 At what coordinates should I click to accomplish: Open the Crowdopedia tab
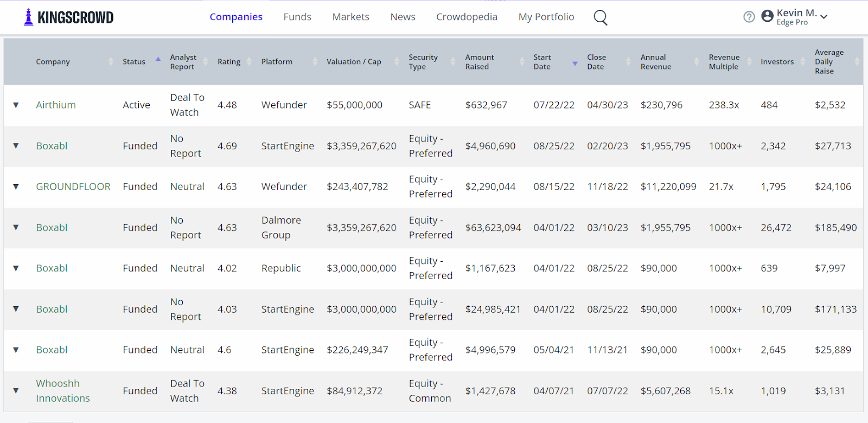click(x=467, y=17)
